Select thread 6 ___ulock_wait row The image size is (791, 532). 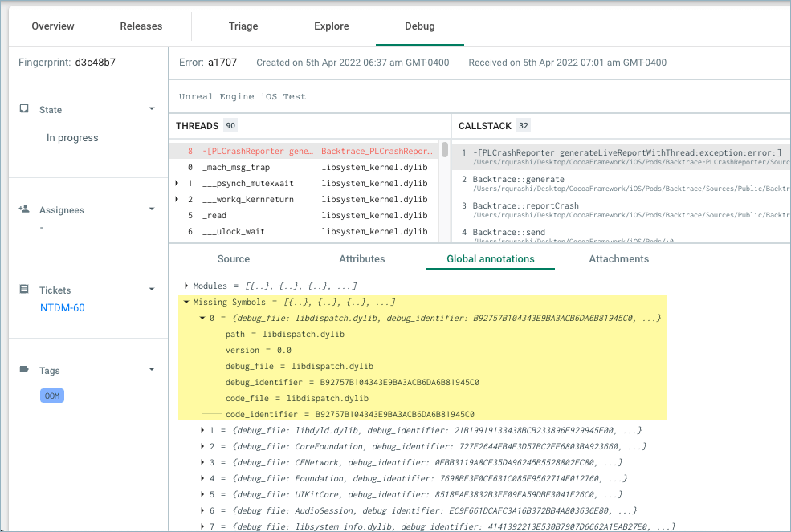coord(304,231)
